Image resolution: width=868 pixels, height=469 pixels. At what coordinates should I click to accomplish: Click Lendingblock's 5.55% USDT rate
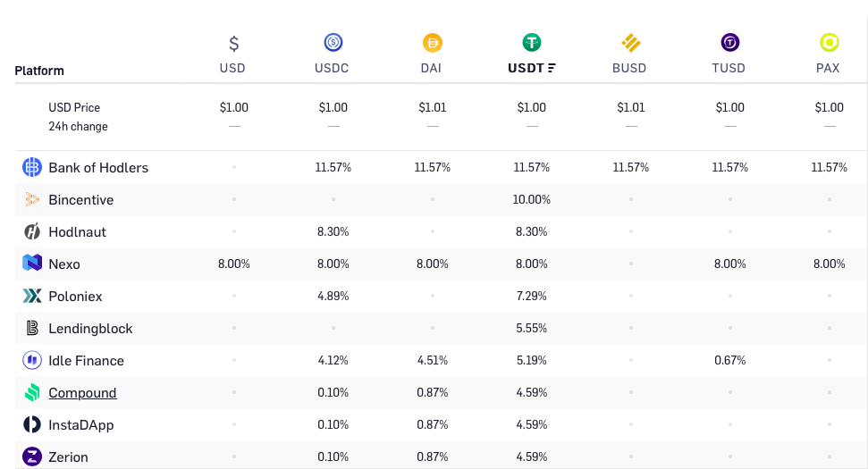pyautogui.click(x=532, y=328)
